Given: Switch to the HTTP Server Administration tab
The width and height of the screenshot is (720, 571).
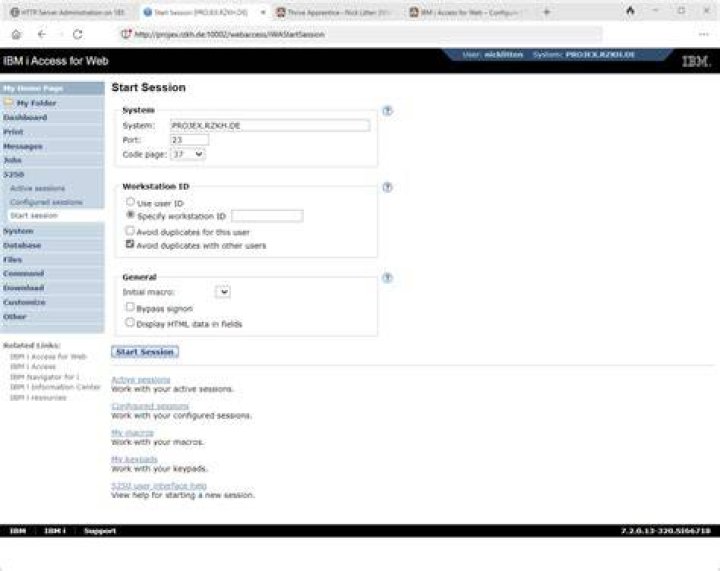Looking at the screenshot, I should click(x=69, y=12).
